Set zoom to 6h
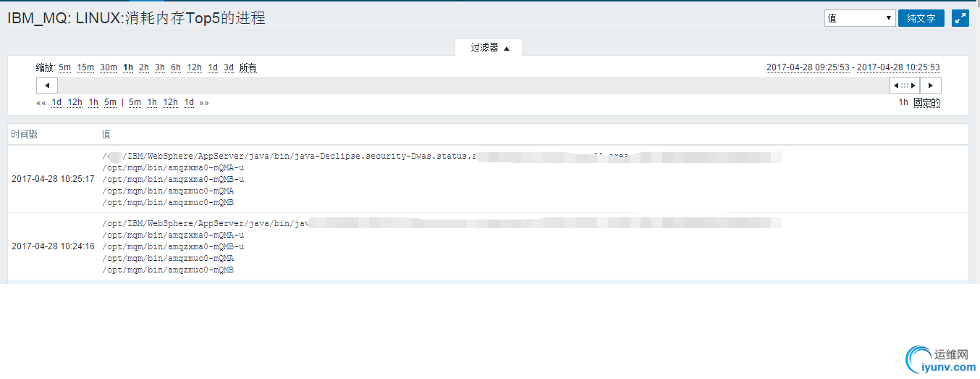The width and height of the screenshot is (980, 379). pyautogui.click(x=176, y=67)
